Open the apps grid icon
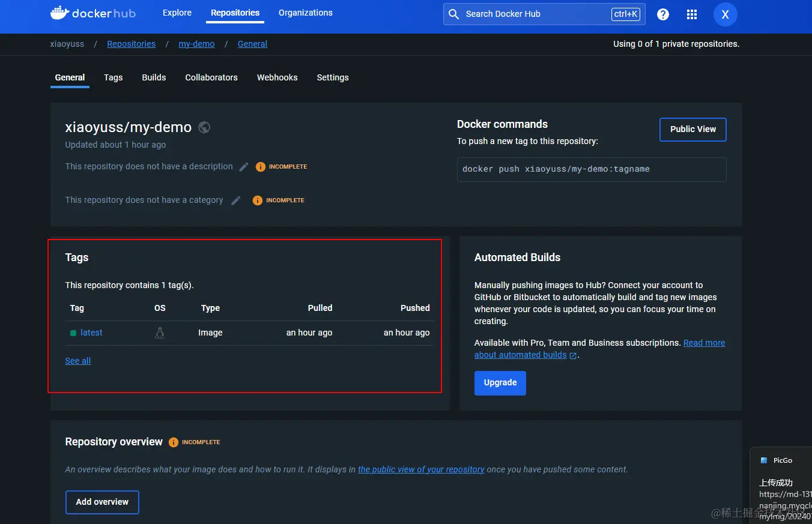Screen dimensions: 812x524 (x=692, y=14)
